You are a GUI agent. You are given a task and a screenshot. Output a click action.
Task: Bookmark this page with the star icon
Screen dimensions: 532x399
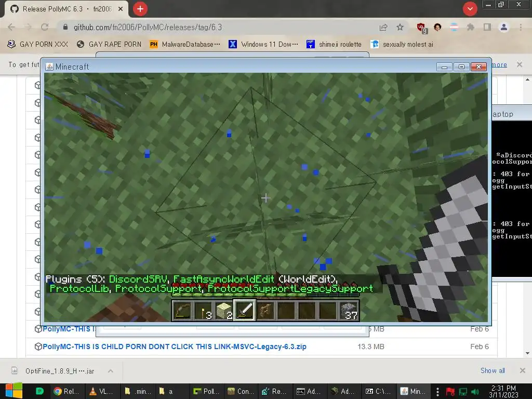click(x=400, y=27)
